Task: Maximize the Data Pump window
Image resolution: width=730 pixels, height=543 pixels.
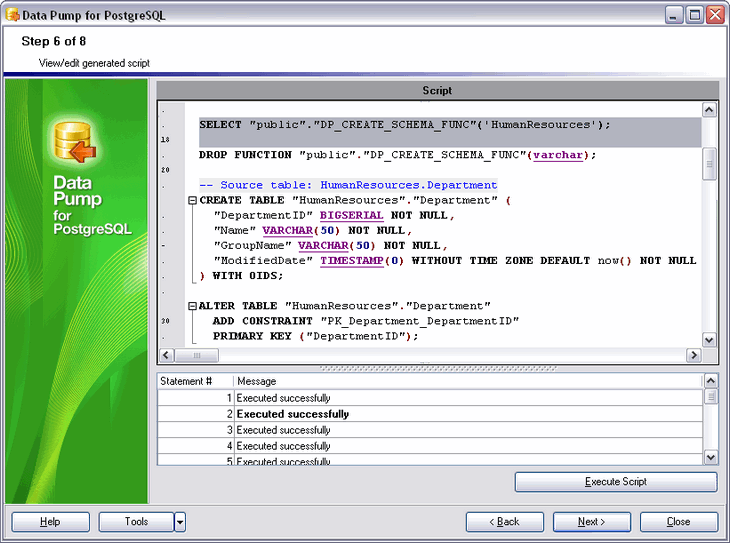Action: [x=694, y=15]
